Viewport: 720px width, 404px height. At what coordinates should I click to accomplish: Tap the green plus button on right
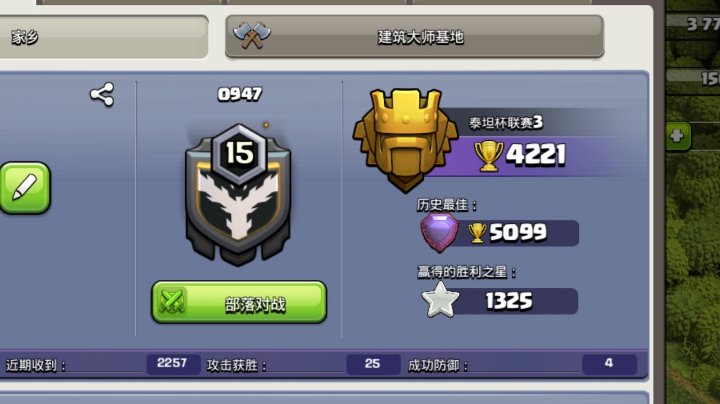(x=678, y=136)
